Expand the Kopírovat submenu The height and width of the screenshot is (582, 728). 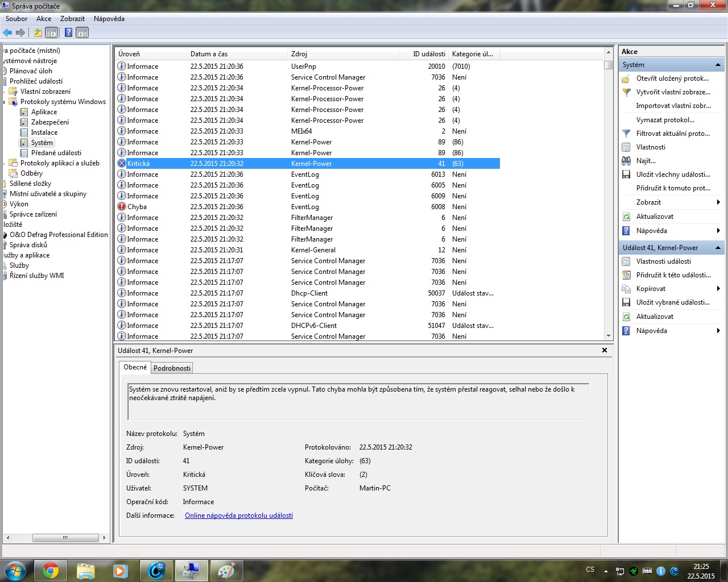point(671,289)
